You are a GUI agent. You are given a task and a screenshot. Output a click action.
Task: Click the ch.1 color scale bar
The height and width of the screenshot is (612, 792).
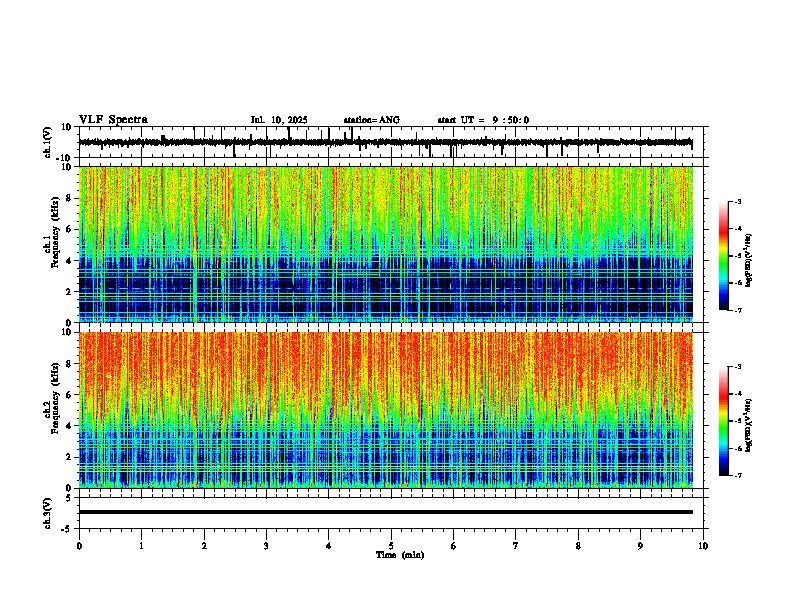pyautogui.click(x=723, y=256)
